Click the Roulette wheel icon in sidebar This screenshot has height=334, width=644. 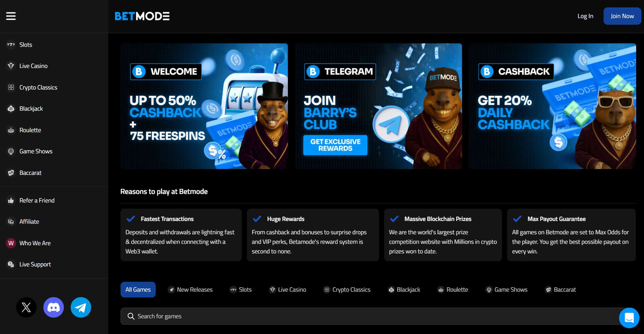point(11,130)
